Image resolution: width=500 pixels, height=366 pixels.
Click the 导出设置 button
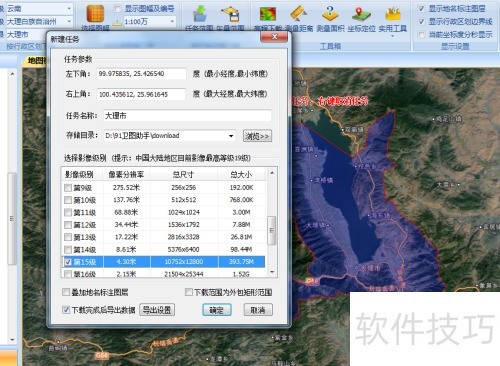pyautogui.click(x=157, y=310)
